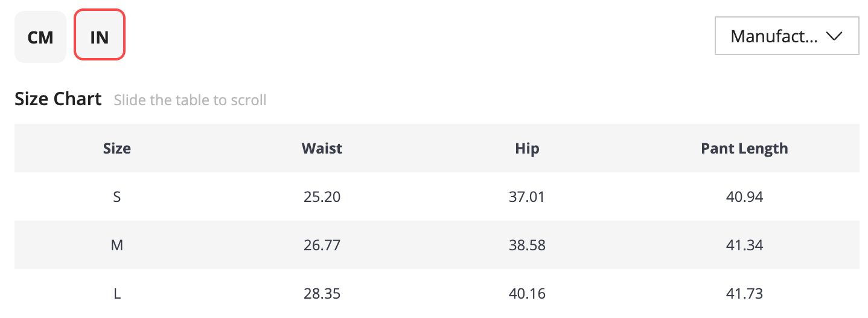The width and height of the screenshot is (868, 318).
Task: Click pant length value 41.34
Action: [744, 245]
